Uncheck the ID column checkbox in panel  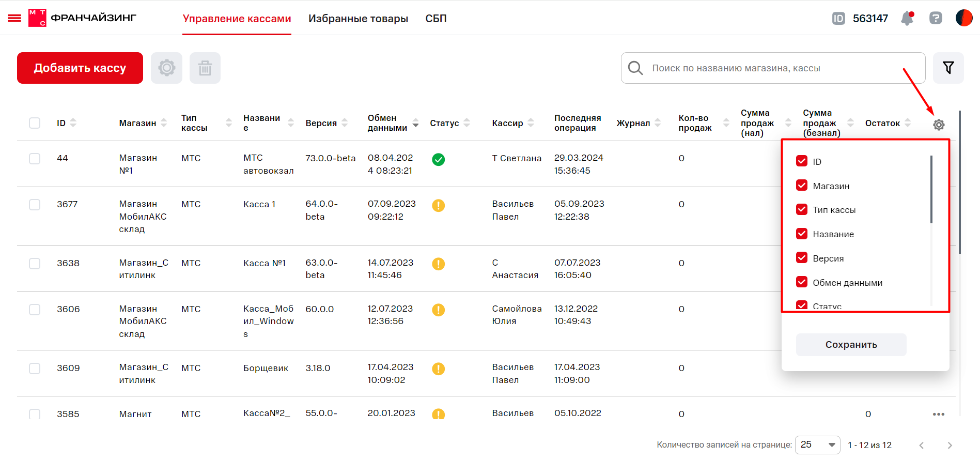tap(802, 161)
